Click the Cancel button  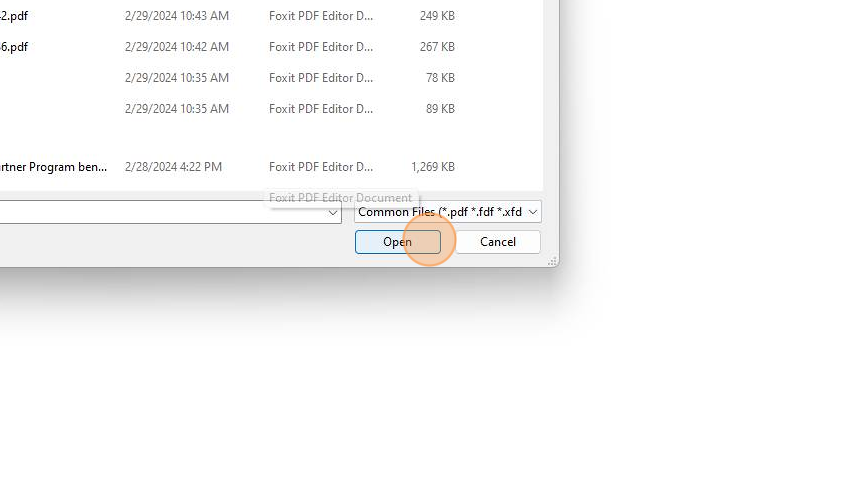(497, 242)
